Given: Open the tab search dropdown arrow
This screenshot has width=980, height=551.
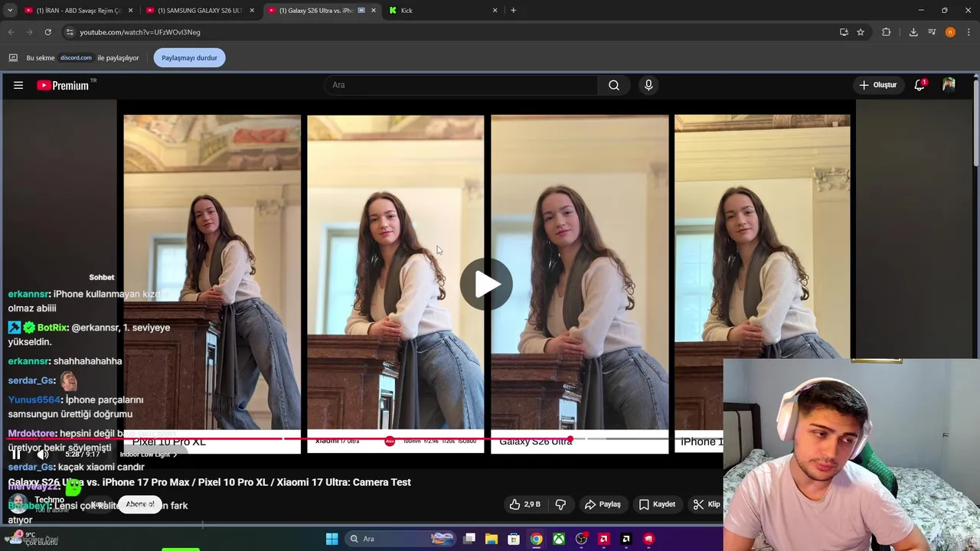Looking at the screenshot, I should click(10, 11).
